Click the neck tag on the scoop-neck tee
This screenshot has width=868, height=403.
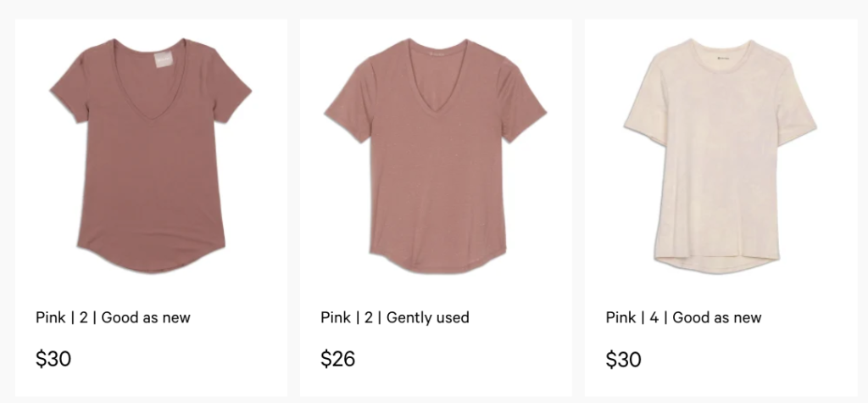pyautogui.click(x=164, y=54)
